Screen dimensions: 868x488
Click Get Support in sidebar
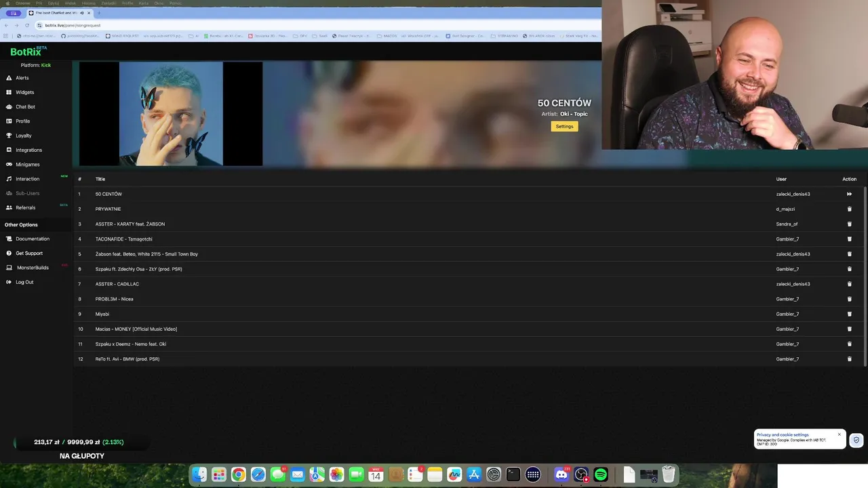click(x=28, y=253)
